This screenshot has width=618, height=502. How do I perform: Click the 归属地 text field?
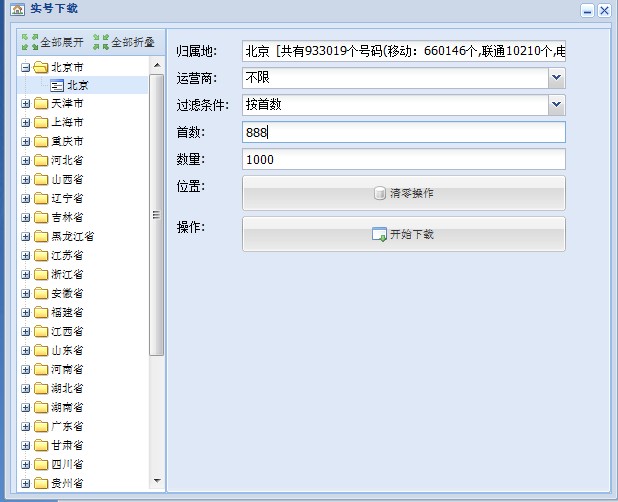click(403, 51)
